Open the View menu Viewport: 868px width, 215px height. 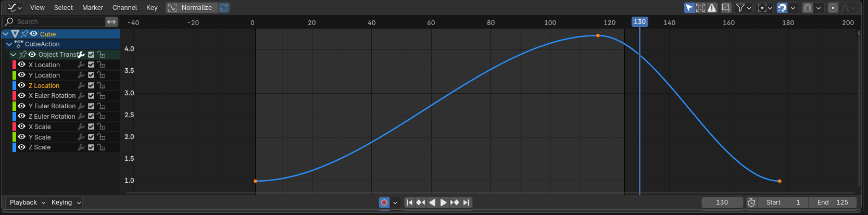pyautogui.click(x=37, y=8)
